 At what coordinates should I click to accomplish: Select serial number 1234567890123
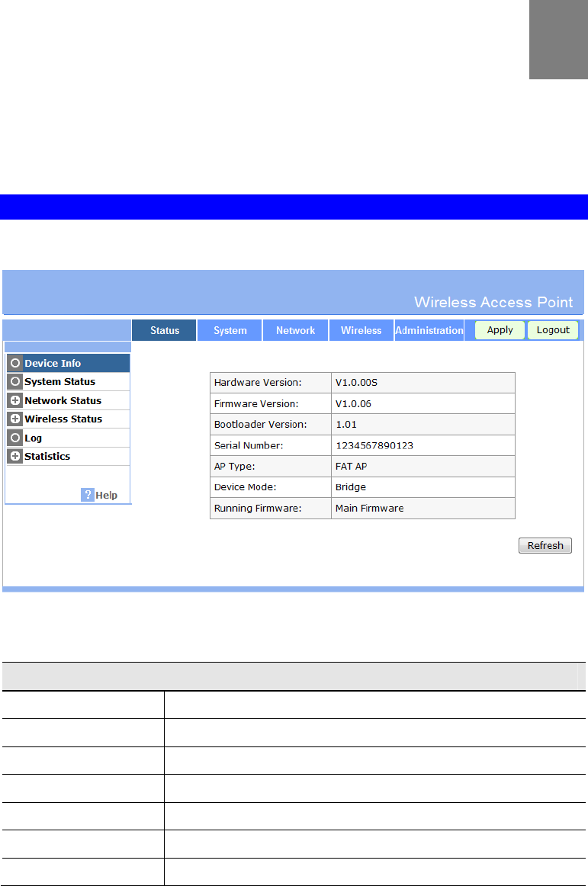click(x=374, y=446)
